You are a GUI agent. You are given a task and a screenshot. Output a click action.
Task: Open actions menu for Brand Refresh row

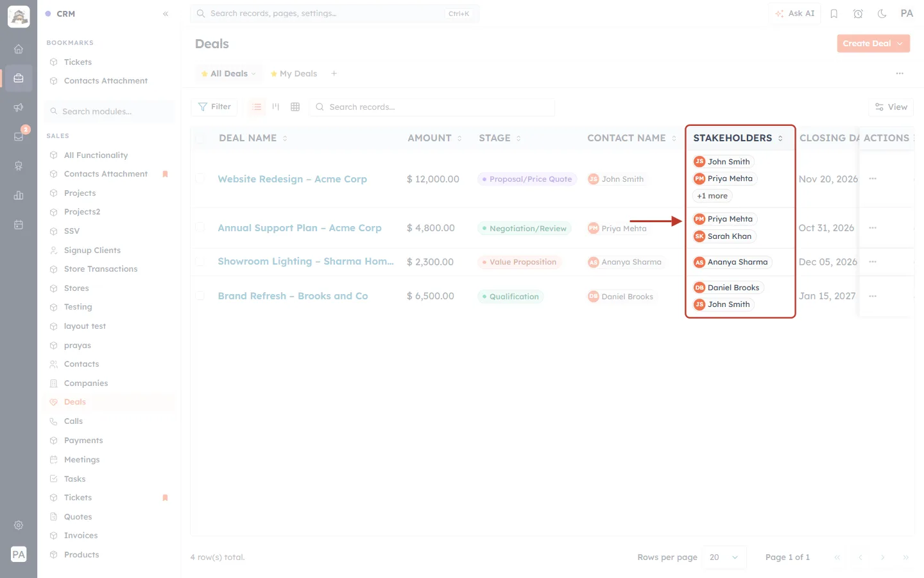pos(873,296)
